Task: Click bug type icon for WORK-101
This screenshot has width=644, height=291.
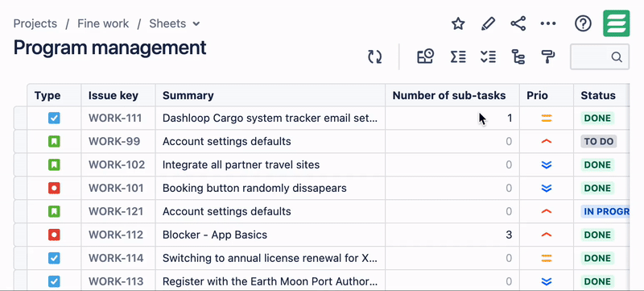Action: (54, 189)
